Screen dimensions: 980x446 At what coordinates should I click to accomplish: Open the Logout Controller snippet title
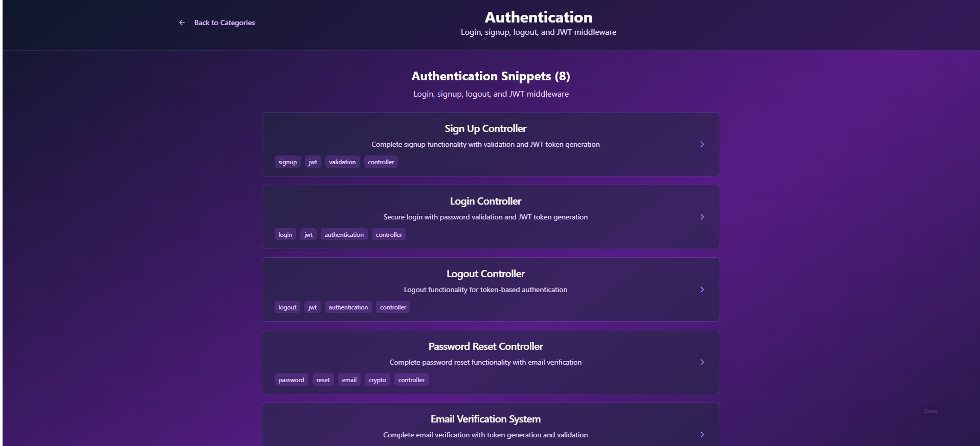(x=485, y=274)
